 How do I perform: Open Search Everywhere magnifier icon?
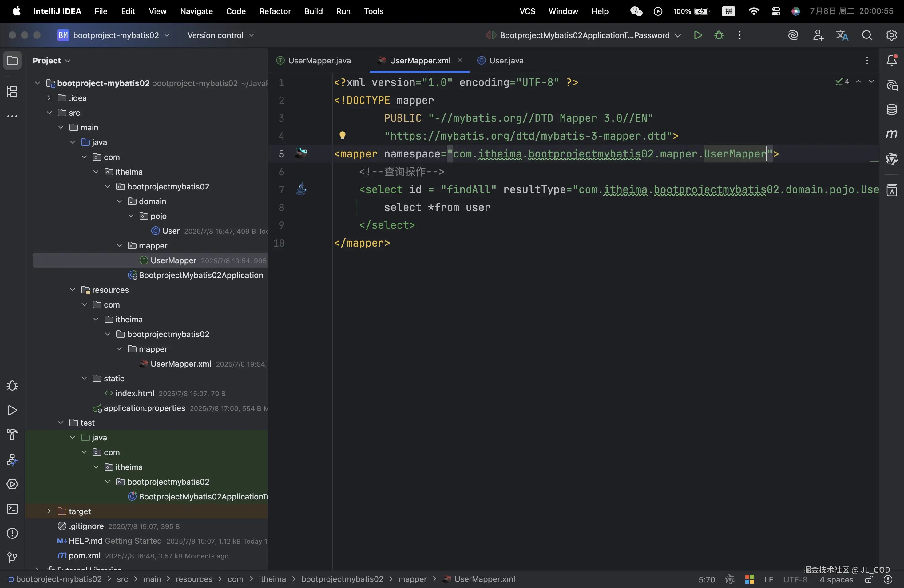[x=867, y=35]
